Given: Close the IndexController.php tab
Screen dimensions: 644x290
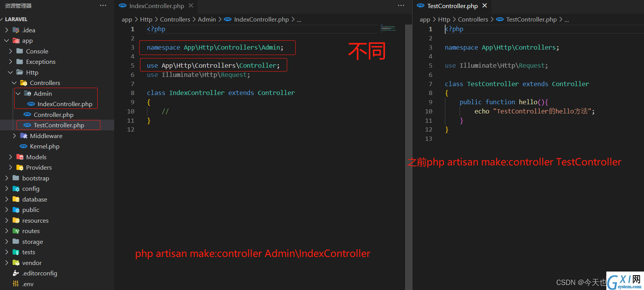Looking at the screenshot, I should point(191,6).
